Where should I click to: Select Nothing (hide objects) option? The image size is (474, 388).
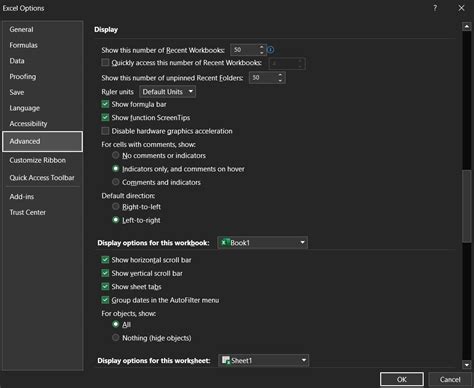point(115,338)
